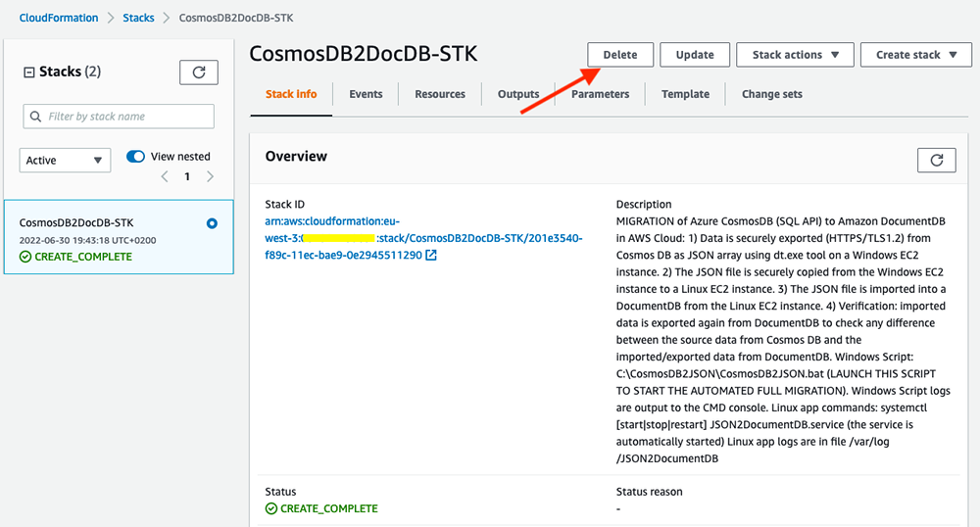Click the Stack ID label

pyautogui.click(x=285, y=204)
